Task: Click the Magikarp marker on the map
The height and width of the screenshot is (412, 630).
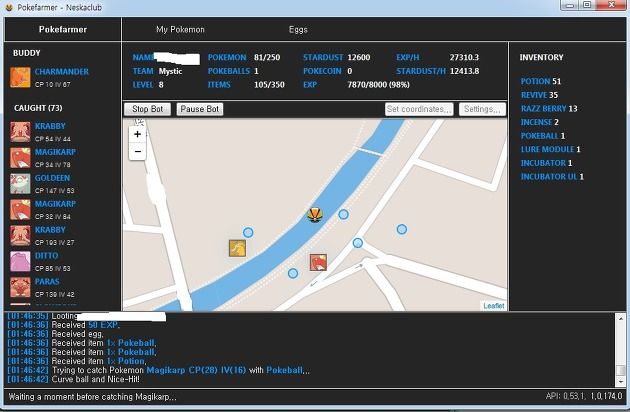Action: (318, 262)
